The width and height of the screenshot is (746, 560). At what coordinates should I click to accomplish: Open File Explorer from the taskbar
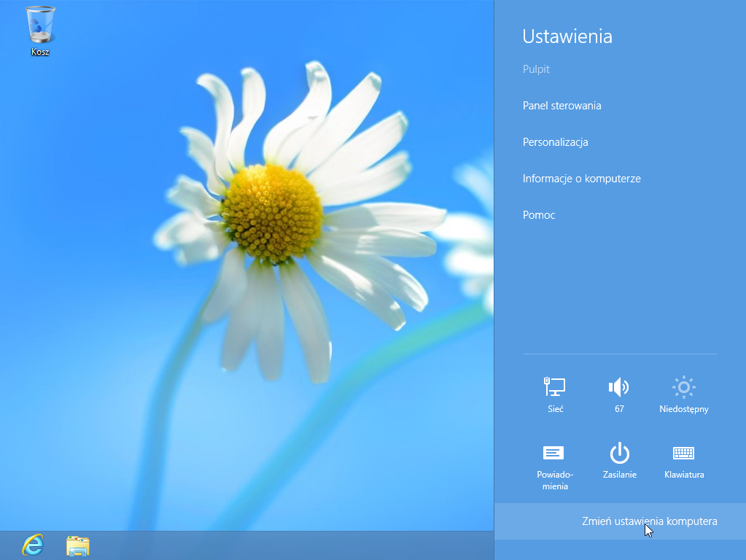coord(78,545)
